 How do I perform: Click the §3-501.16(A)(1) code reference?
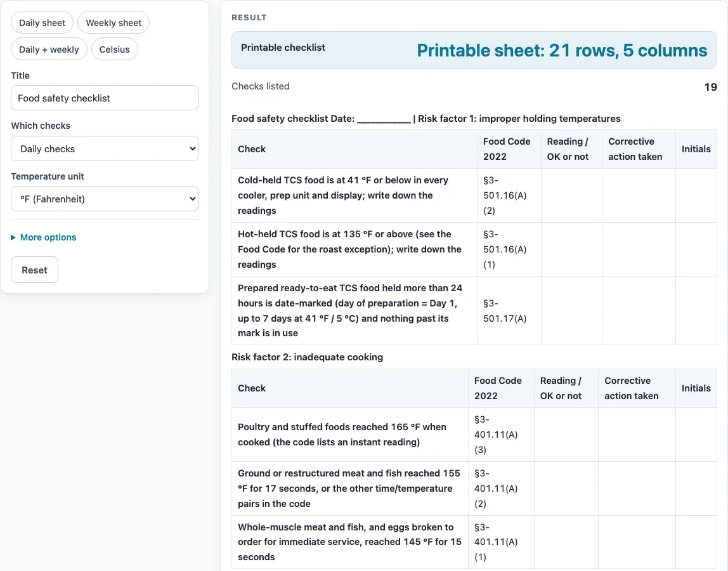[x=505, y=249]
